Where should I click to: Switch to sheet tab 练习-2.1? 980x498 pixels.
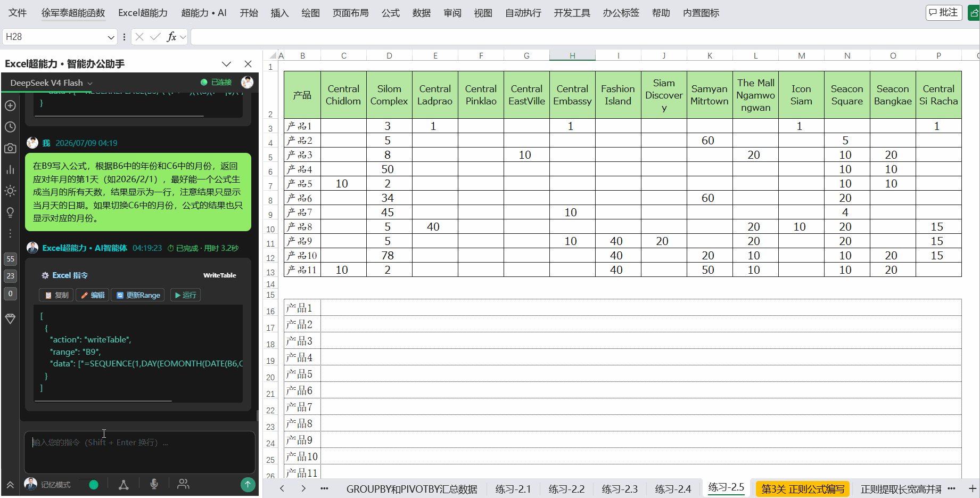pos(513,489)
